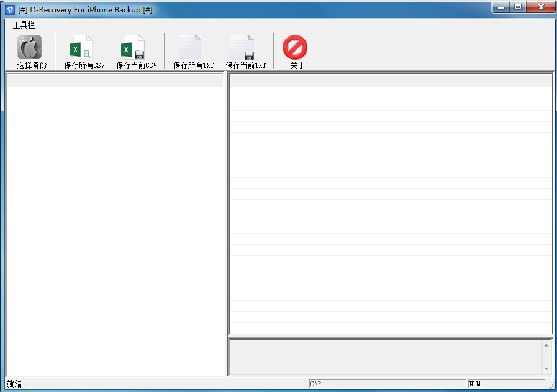Click the 保存所有CSV label

tap(84, 65)
